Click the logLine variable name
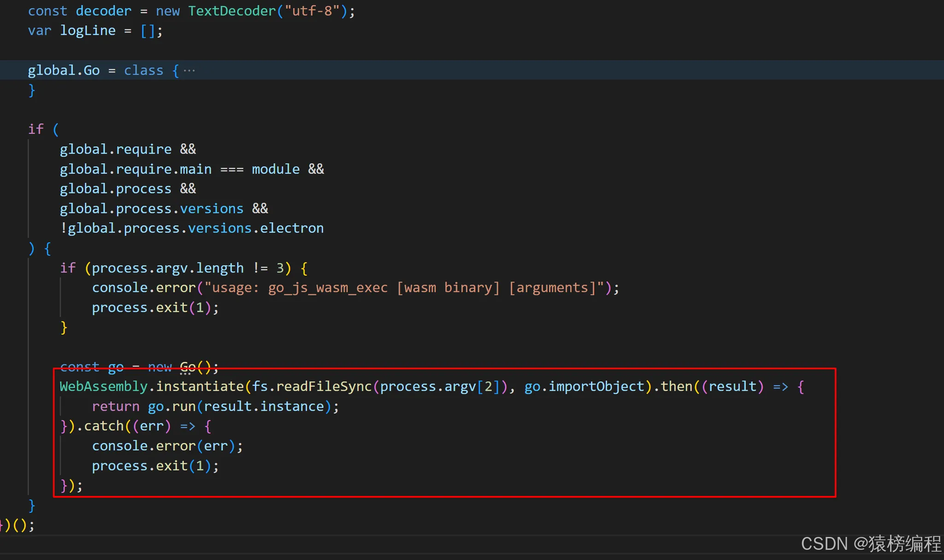The width and height of the screenshot is (944, 560). [x=88, y=31]
